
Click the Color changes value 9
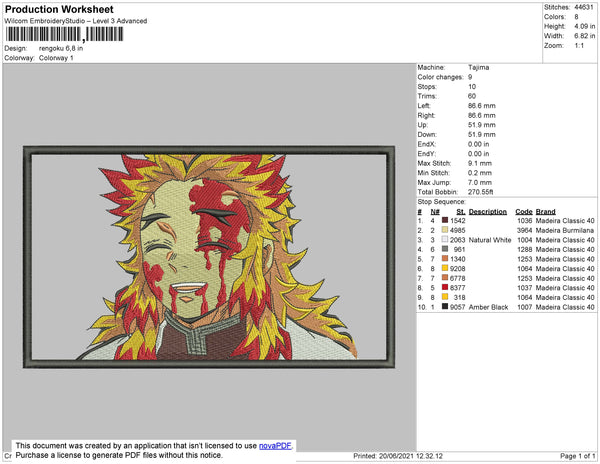[x=470, y=77]
